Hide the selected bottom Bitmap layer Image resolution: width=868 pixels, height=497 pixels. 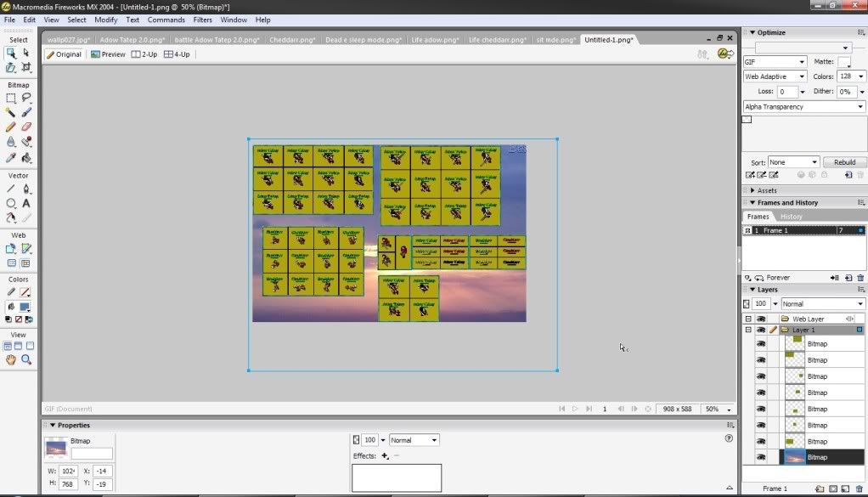[761, 457]
